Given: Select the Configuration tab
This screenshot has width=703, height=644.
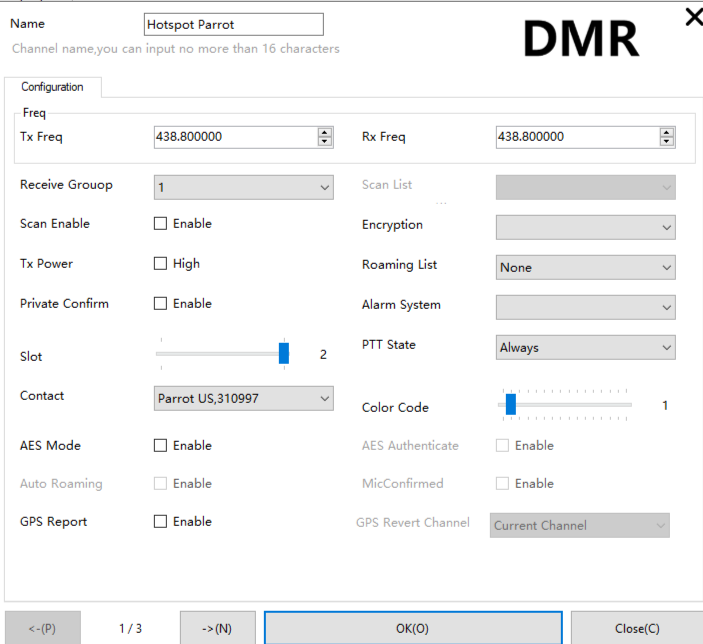Looking at the screenshot, I should (52, 87).
